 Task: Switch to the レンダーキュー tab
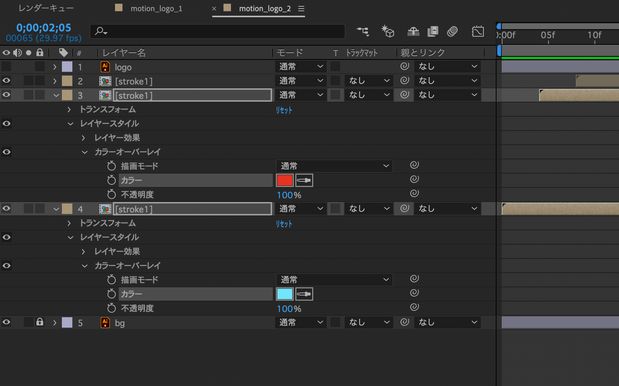point(46,8)
